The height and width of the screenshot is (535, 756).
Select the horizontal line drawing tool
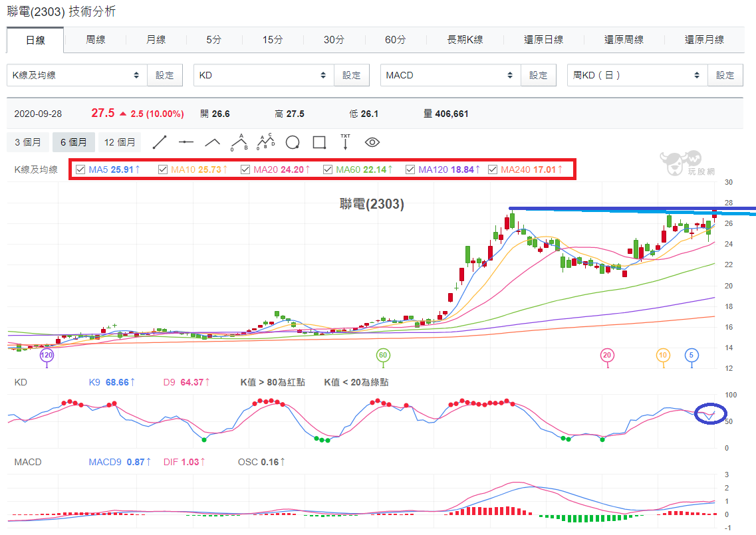point(186,142)
